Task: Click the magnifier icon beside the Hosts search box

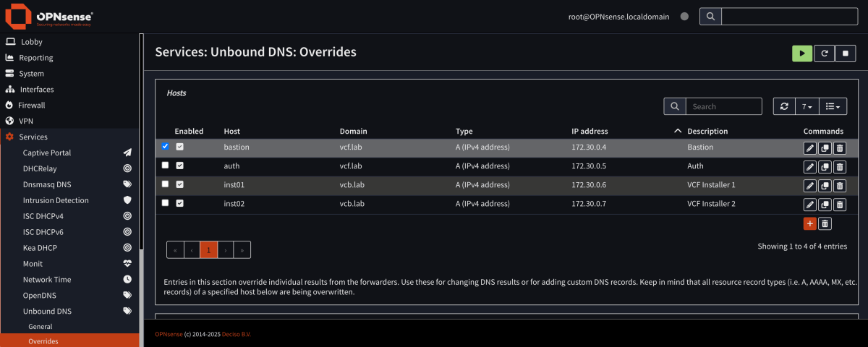Action: pos(675,106)
